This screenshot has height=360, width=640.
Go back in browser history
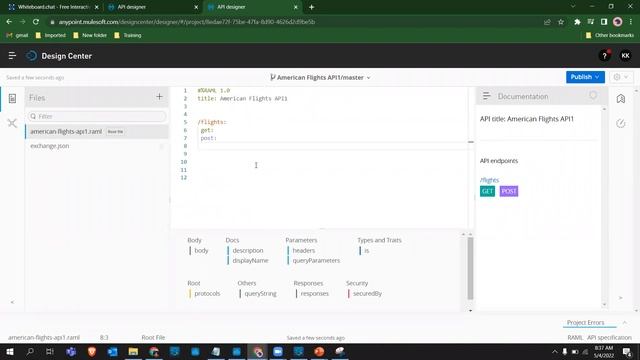9,22
